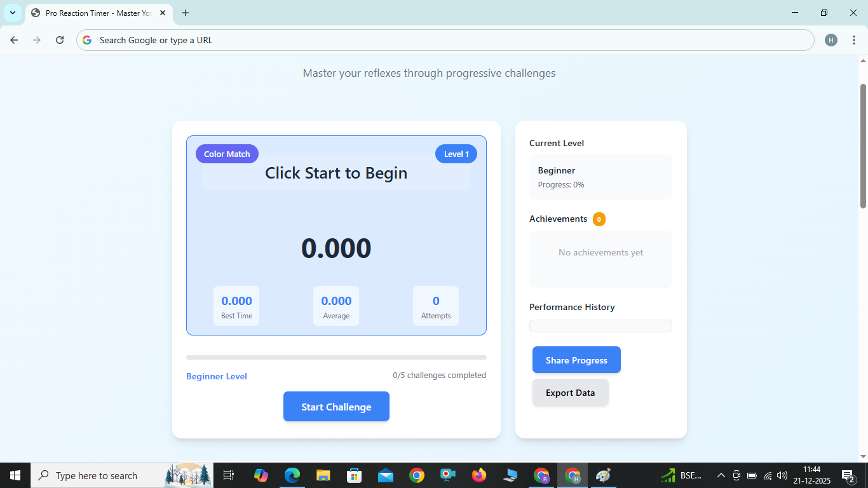Open Copilot from the taskbar
The width and height of the screenshot is (868, 488).
pos(261,475)
